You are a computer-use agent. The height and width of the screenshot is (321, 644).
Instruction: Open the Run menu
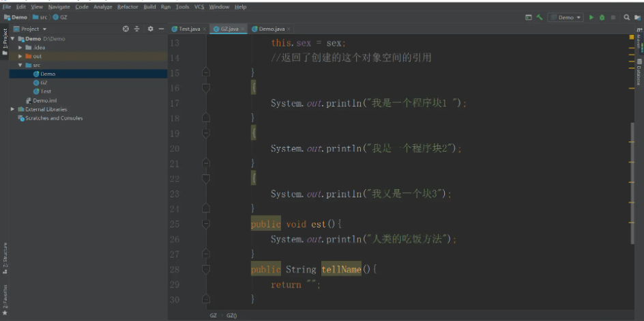[x=166, y=7]
